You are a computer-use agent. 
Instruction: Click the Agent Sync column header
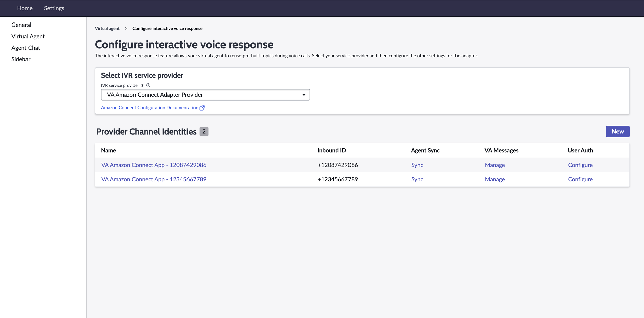pos(425,150)
